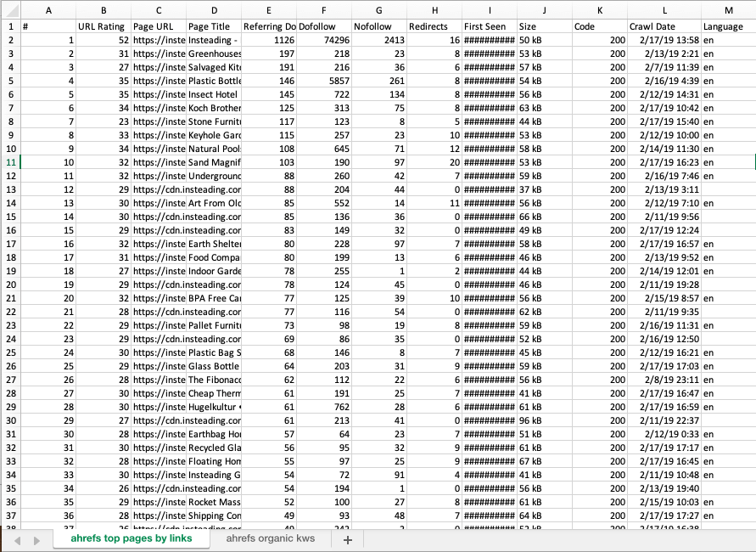Select column E header
Screen dimensions: 756x552
click(x=269, y=10)
